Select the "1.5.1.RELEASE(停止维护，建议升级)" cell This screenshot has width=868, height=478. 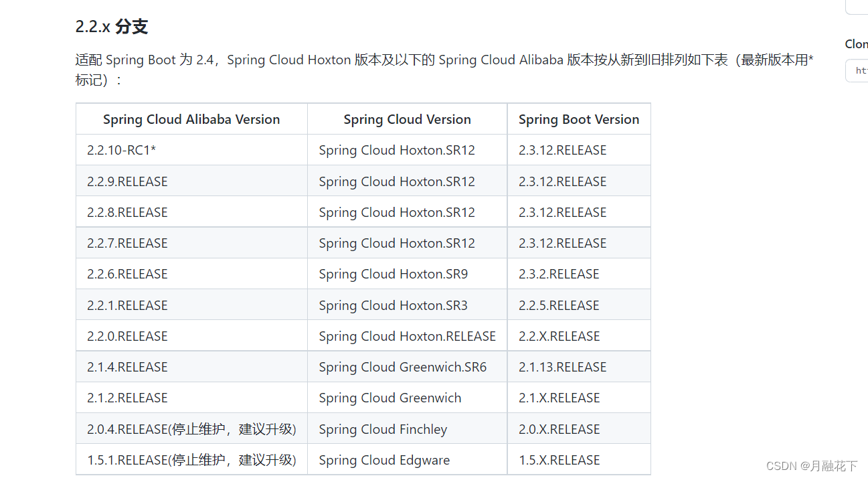191,460
